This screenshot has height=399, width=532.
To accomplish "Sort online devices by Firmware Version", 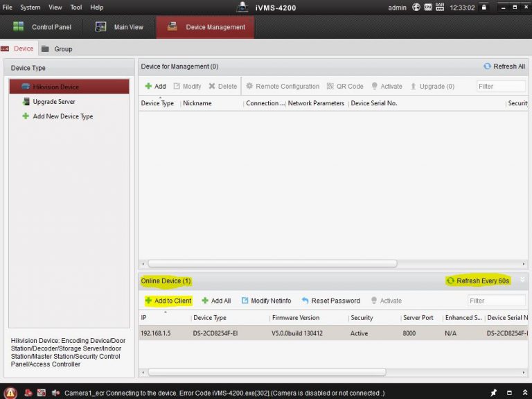I will coord(296,317).
